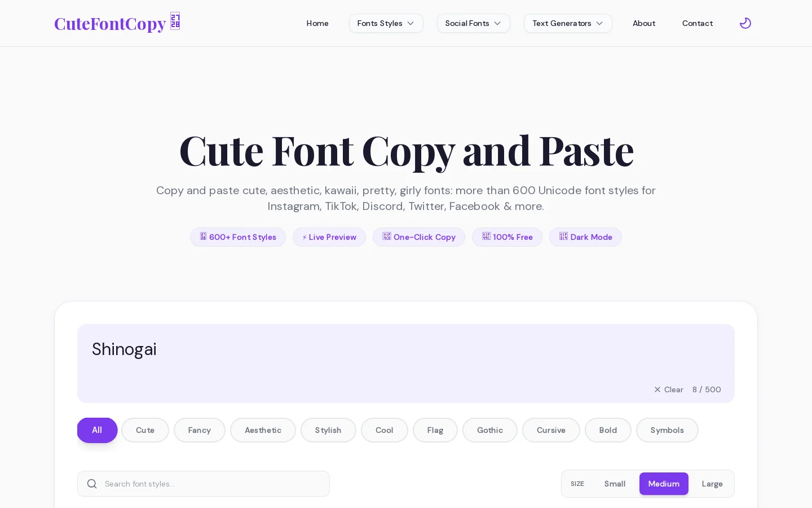Click the 100% Free badge
This screenshot has width=812, height=508.
click(x=507, y=237)
